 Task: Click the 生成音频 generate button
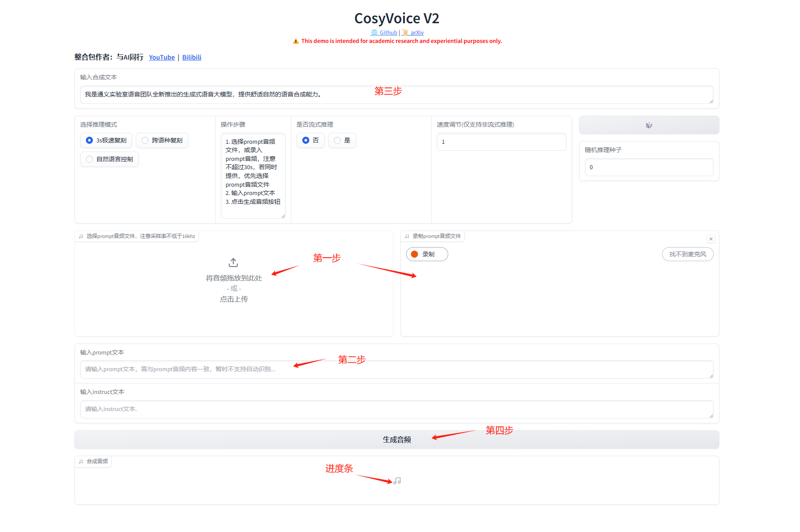[397, 440]
